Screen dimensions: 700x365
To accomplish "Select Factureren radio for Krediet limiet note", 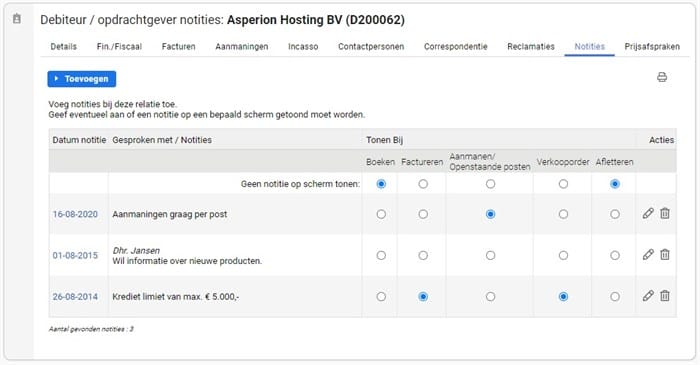I will 423,296.
